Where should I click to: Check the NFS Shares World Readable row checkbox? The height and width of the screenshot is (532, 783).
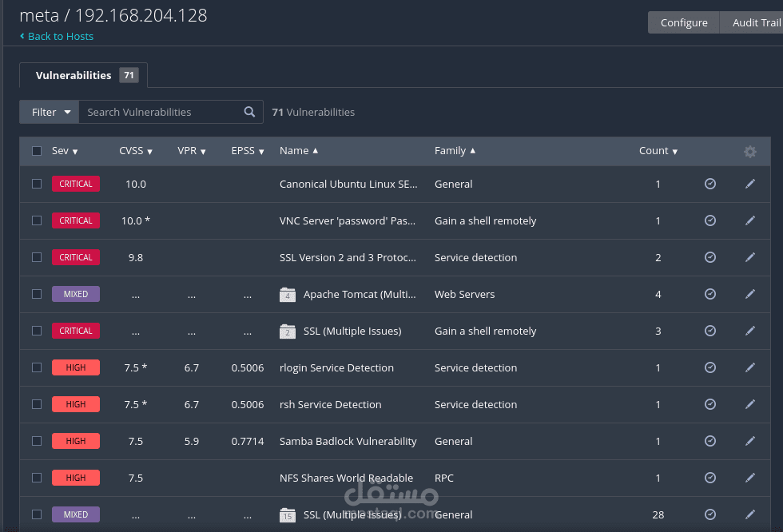pyautogui.click(x=37, y=478)
